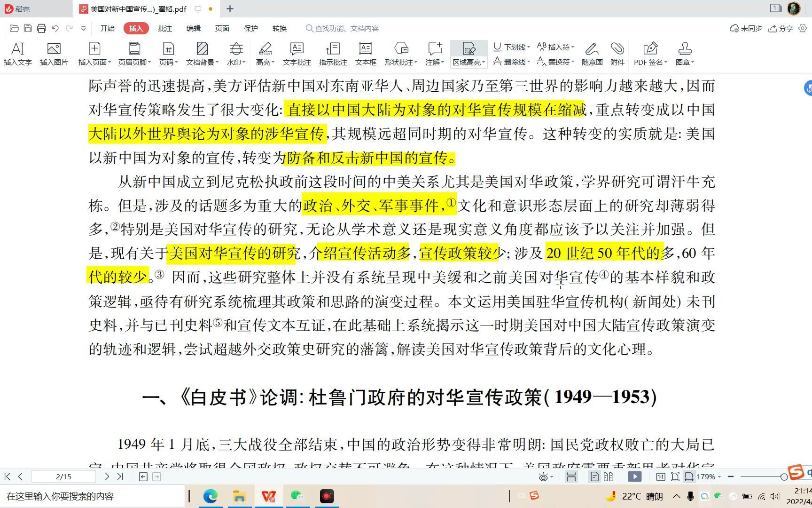This screenshot has width=812, height=508.
Task: Open the Stamp tool
Action: (685, 54)
